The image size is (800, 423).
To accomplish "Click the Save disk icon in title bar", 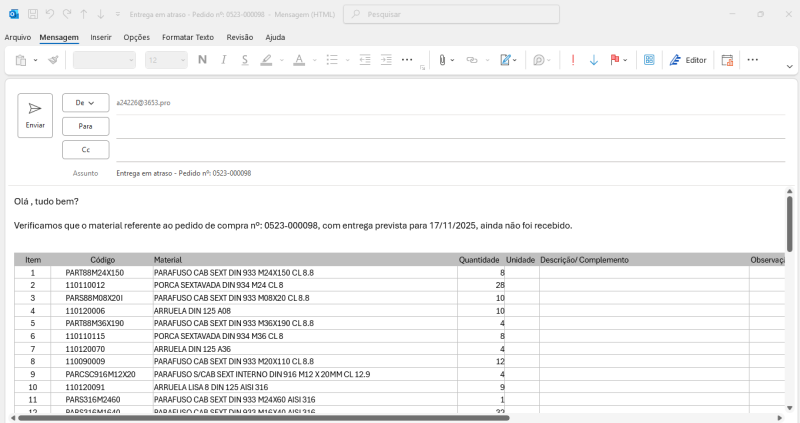I will (33, 15).
